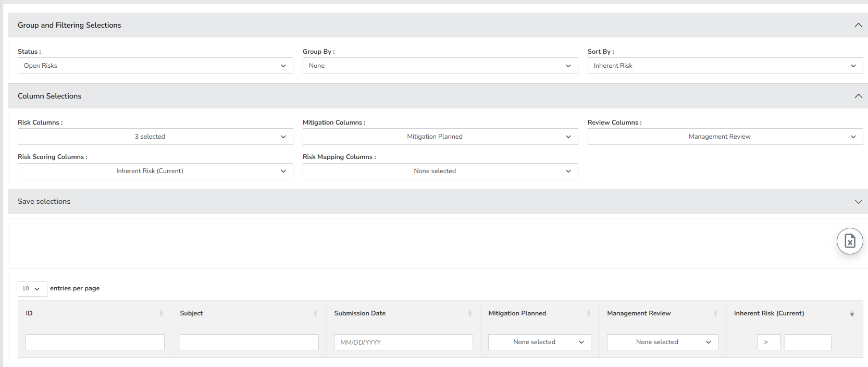The height and width of the screenshot is (367, 868).
Task: Expand the Save selections section
Action: 858,202
